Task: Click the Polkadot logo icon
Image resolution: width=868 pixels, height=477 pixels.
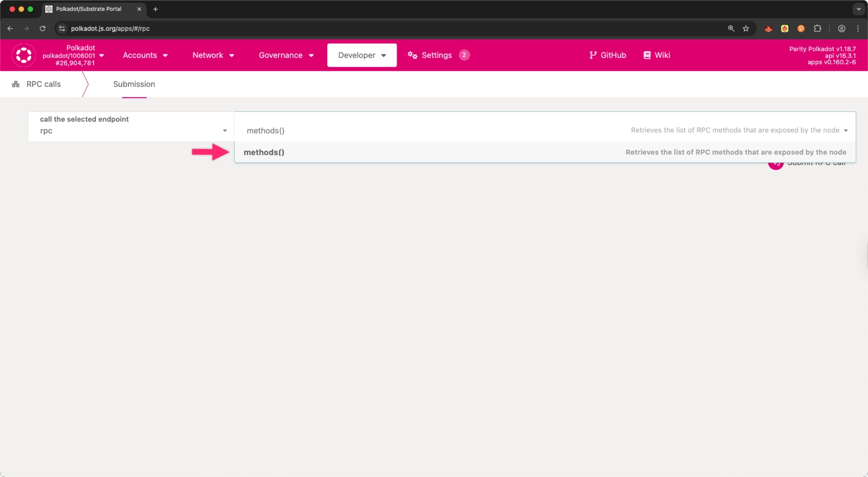Action: (24, 55)
